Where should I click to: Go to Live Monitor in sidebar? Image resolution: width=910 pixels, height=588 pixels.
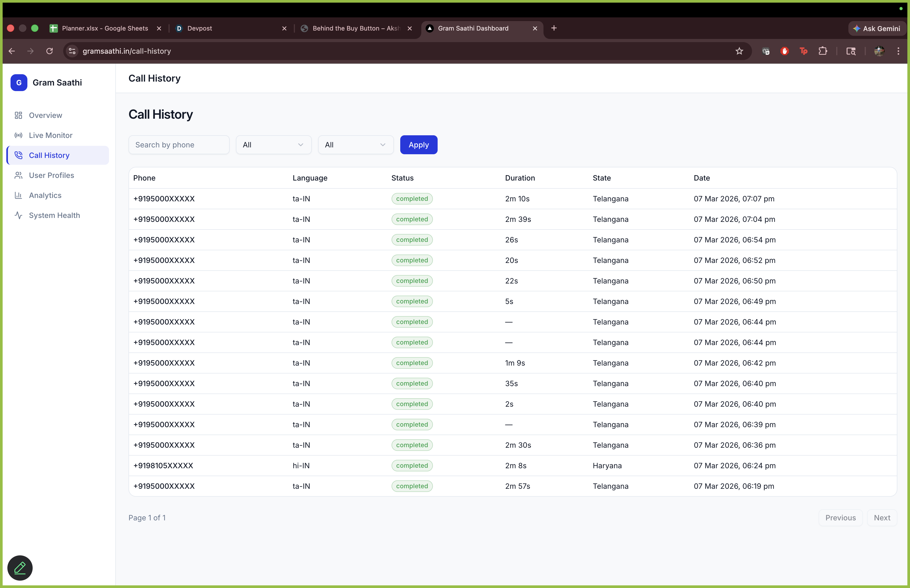pyautogui.click(x=50, y=135)
